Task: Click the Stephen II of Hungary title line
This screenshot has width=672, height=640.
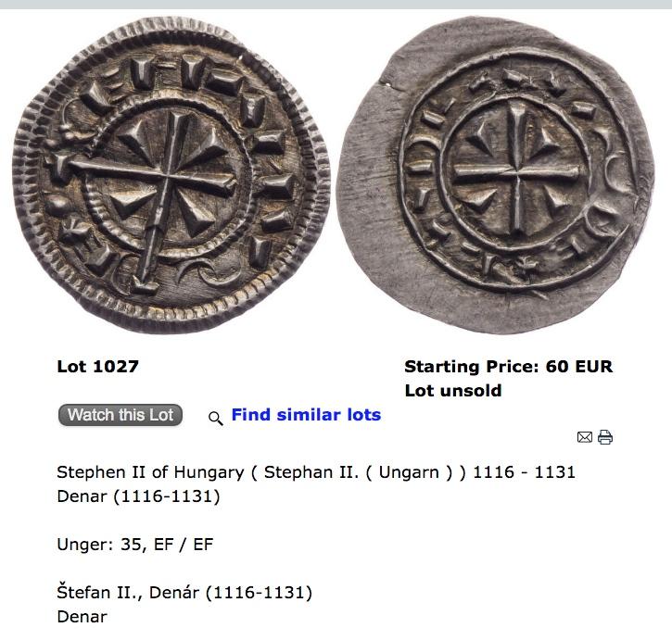Action: [316, 472]
